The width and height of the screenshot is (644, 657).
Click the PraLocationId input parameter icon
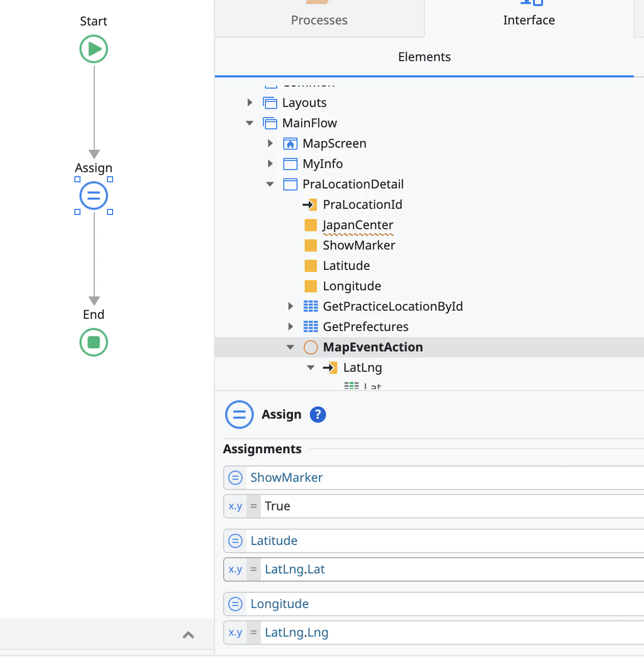(310, 205)
